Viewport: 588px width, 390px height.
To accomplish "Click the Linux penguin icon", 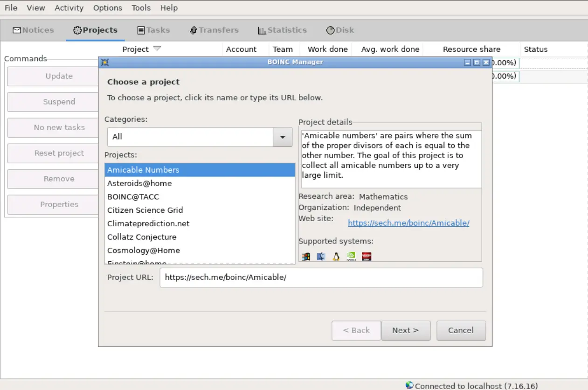I will click(336, 256).
